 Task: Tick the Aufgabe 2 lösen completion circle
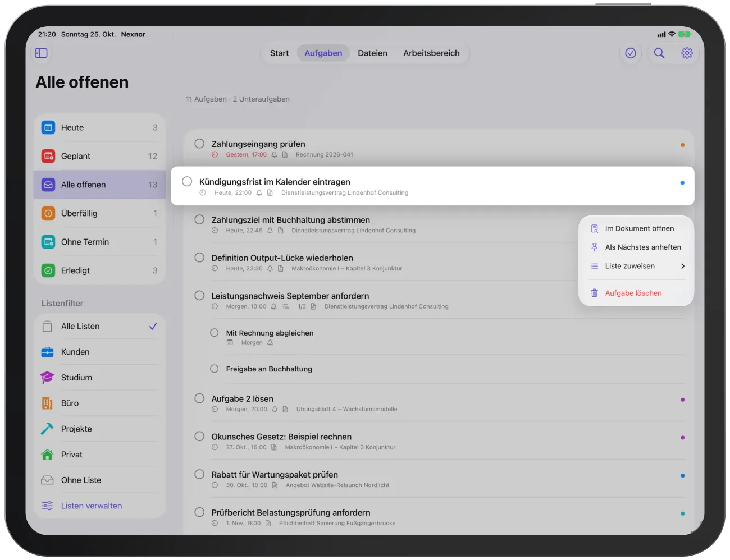[x=199, y=398]
